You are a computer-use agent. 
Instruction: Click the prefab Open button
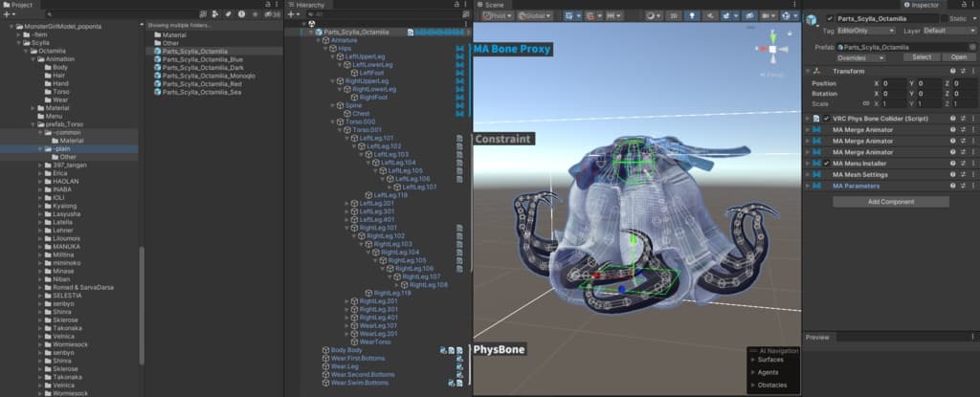pos(960,56)
